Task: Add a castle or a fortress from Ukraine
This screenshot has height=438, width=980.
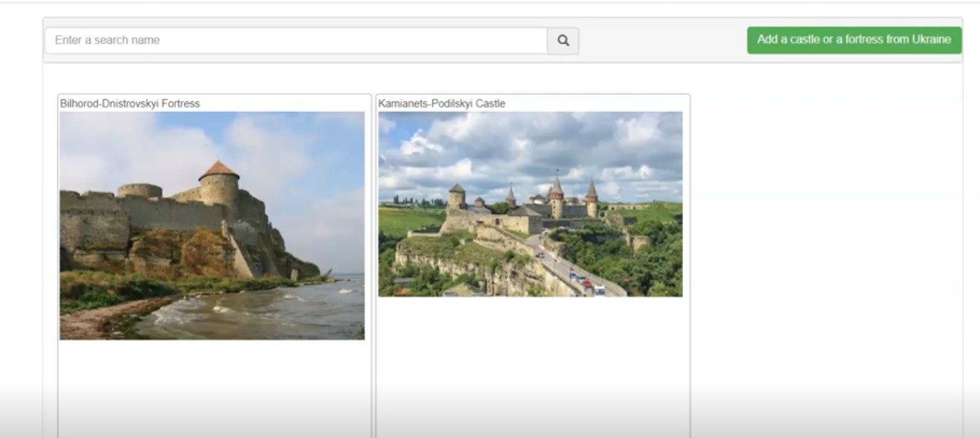Action: pyautogui.click(x=854, y=40)
